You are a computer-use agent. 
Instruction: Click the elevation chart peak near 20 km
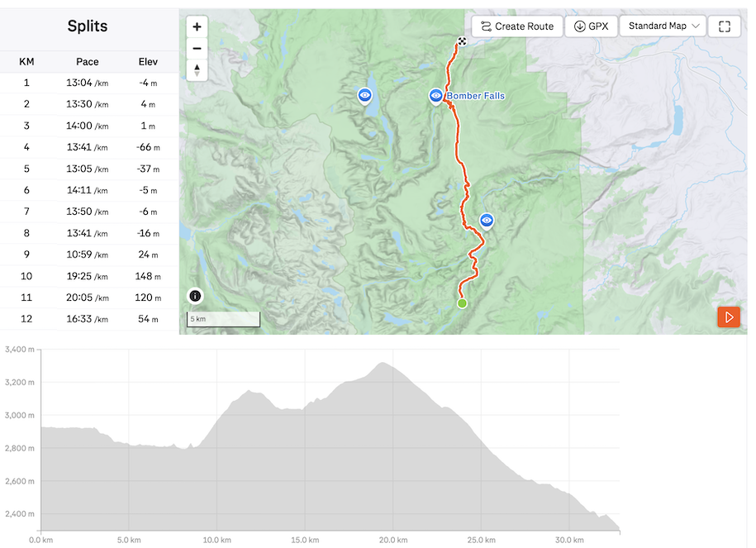pos(383,364)
